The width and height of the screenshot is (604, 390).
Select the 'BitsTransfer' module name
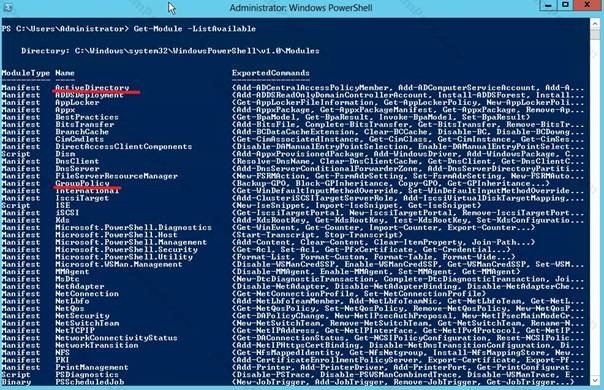tap(84, 124)
